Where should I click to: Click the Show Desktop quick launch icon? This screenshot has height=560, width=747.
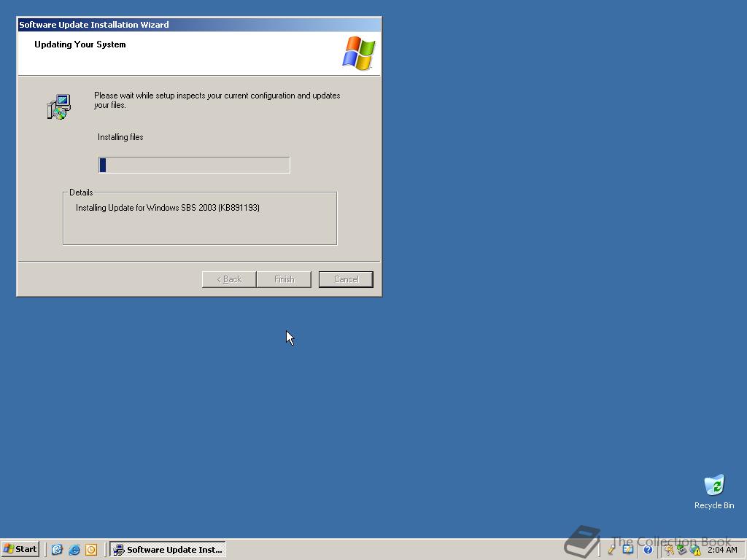(x=57, y=550)
